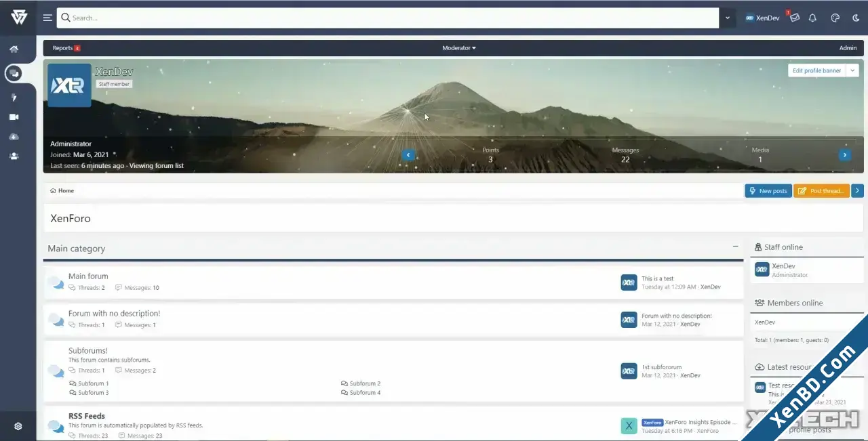Expand the arrow next to Post thread
The image size is (868, 441).
coord(858,191)
